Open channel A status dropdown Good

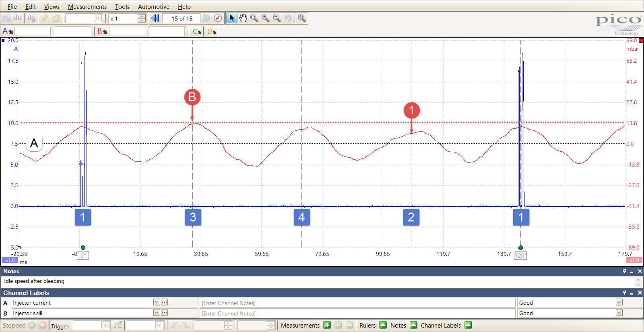tap(619, 302)
